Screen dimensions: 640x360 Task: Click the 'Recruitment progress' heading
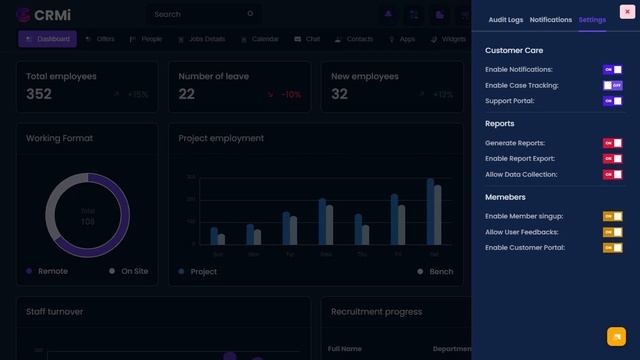tap(376, 312)
